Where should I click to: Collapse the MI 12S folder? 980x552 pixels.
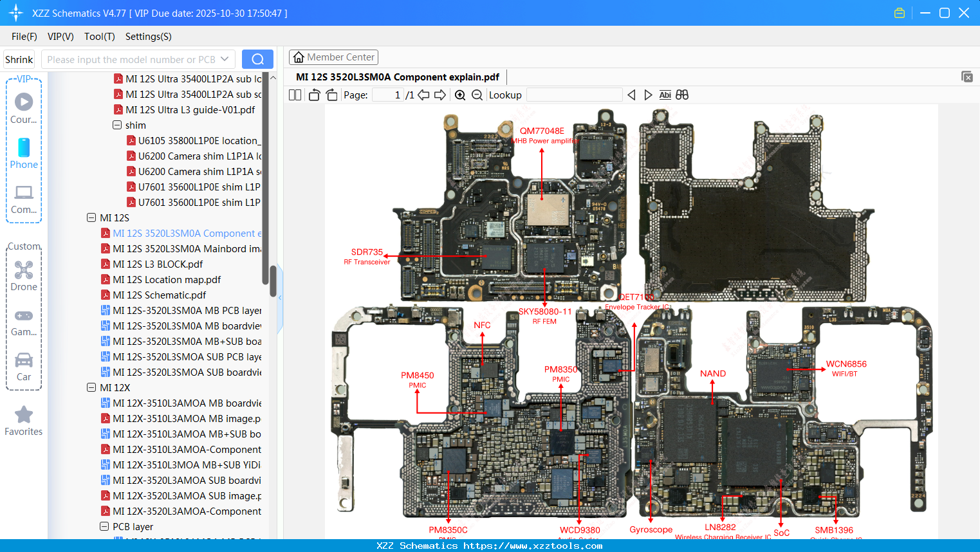tap(91, 217)
